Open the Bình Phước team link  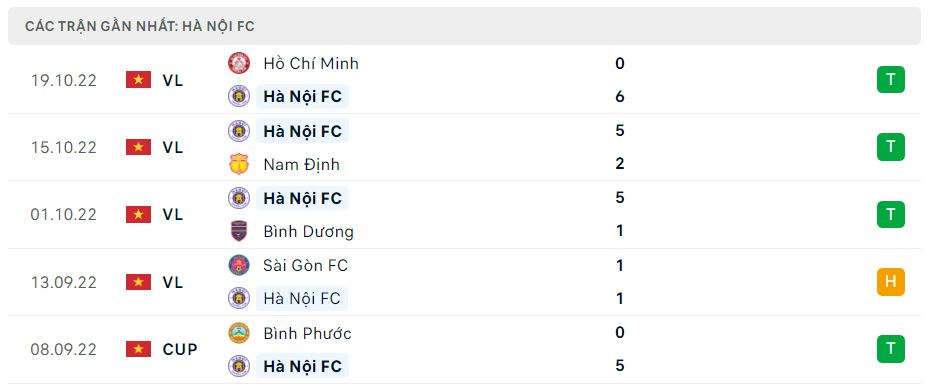click(x=307, y=333)
